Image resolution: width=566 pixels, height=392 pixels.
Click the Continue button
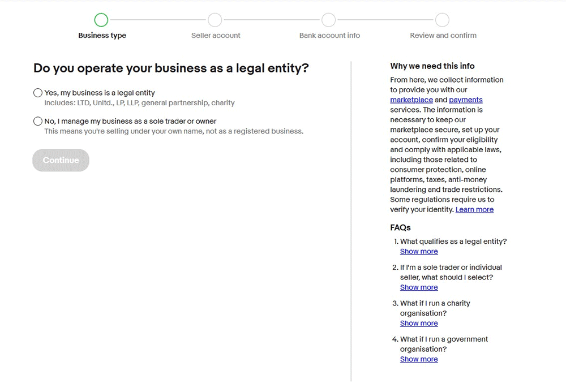pos(61,160)
